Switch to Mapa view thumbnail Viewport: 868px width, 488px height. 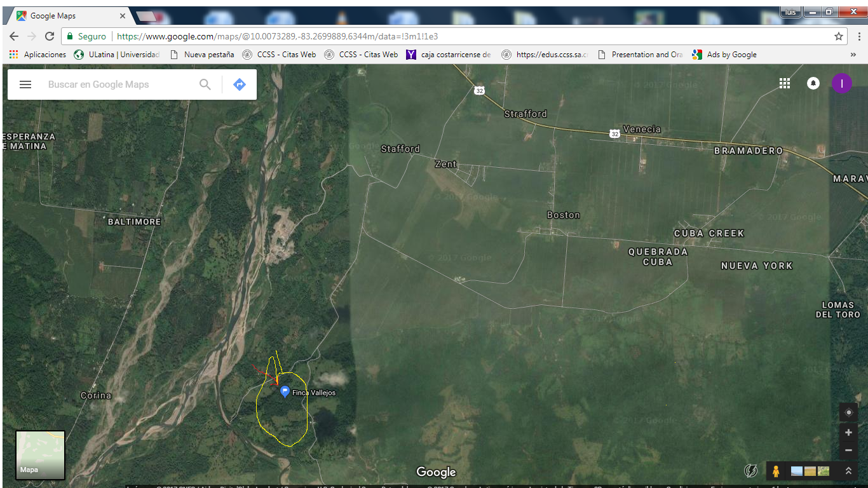point(40,454)
